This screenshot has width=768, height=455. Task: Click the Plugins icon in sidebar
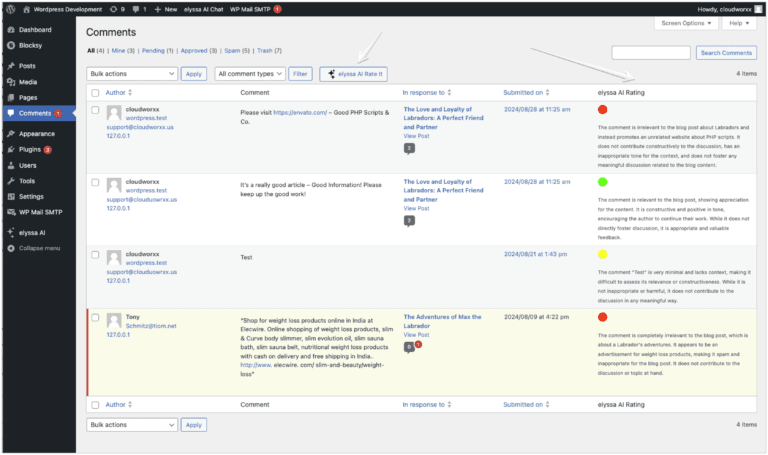point(11,149)
